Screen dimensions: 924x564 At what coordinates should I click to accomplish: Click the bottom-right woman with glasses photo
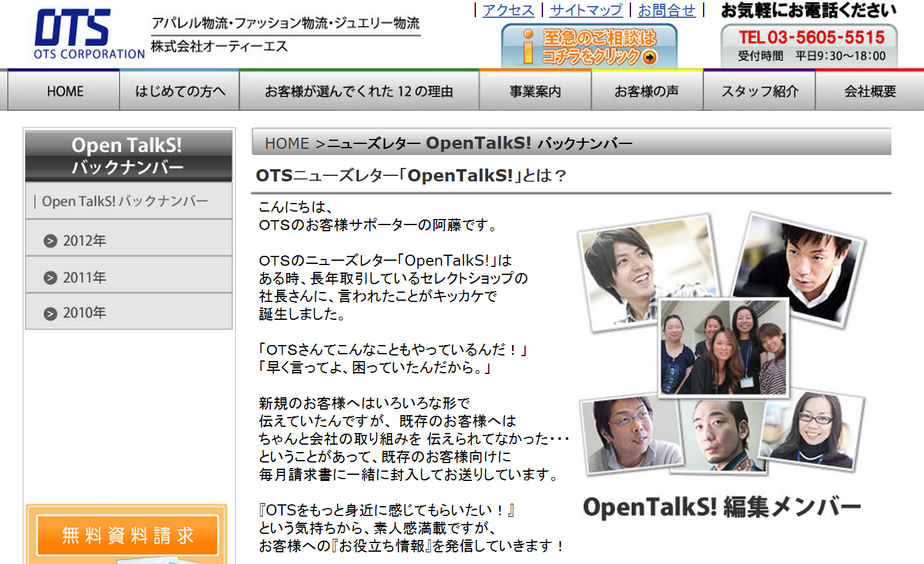(x=811, y=431)
